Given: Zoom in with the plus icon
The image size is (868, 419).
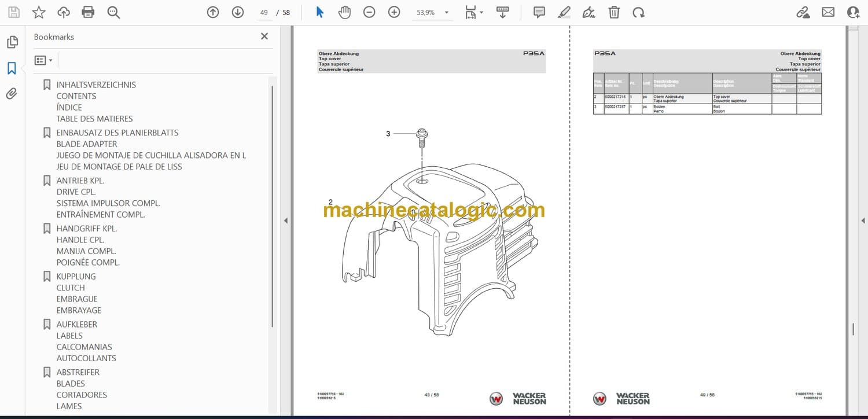Looking at the screenshot, I should tap(394, 12).
